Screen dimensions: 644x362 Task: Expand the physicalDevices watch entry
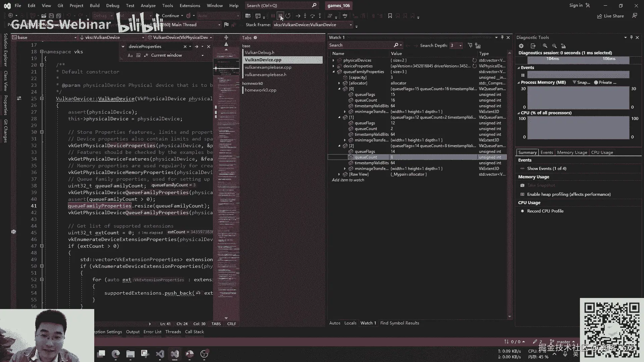tap(333, 60)
